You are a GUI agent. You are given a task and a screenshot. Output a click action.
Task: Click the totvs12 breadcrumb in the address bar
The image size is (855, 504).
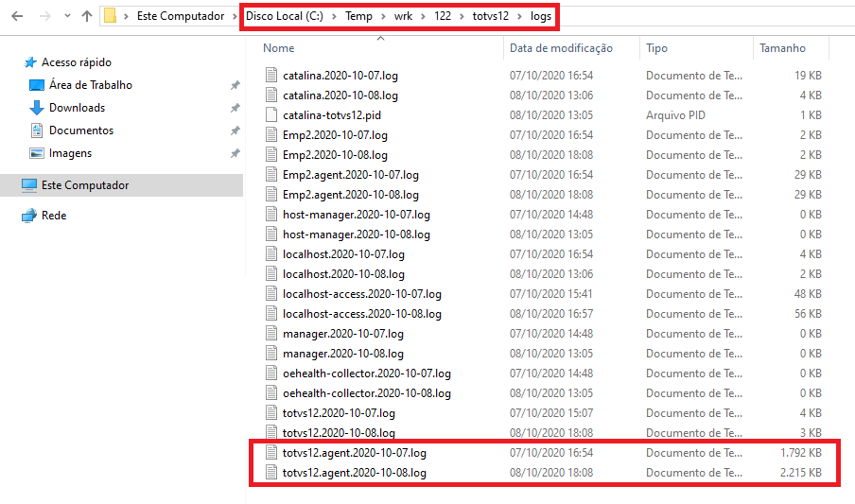[491, 16]
